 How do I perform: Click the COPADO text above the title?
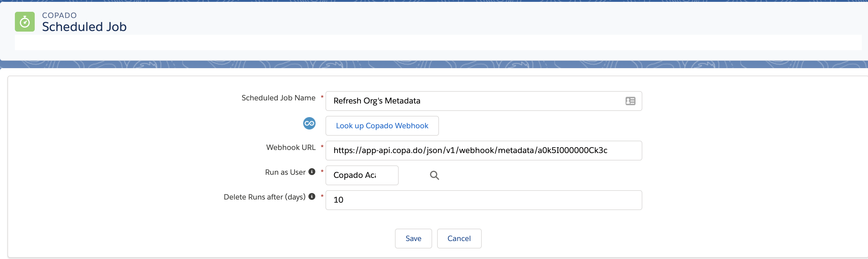59,15
